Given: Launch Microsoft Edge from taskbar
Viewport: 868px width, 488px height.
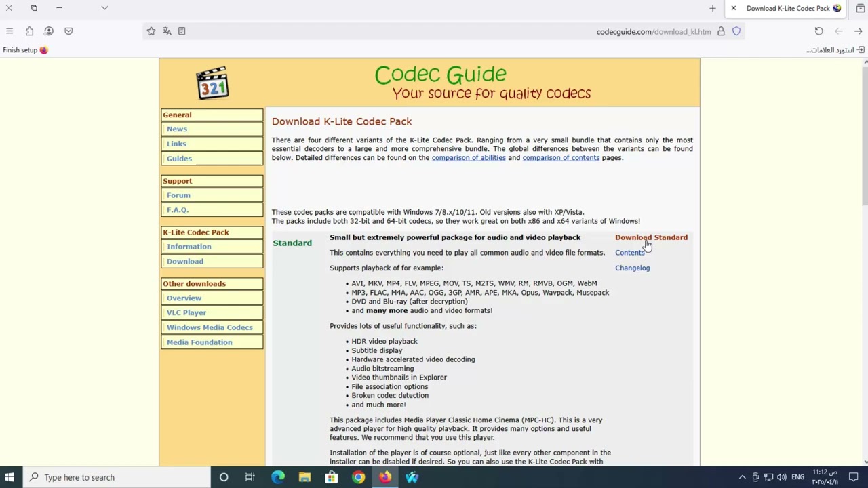Looking at the screenshot, I should click(277, 477).
